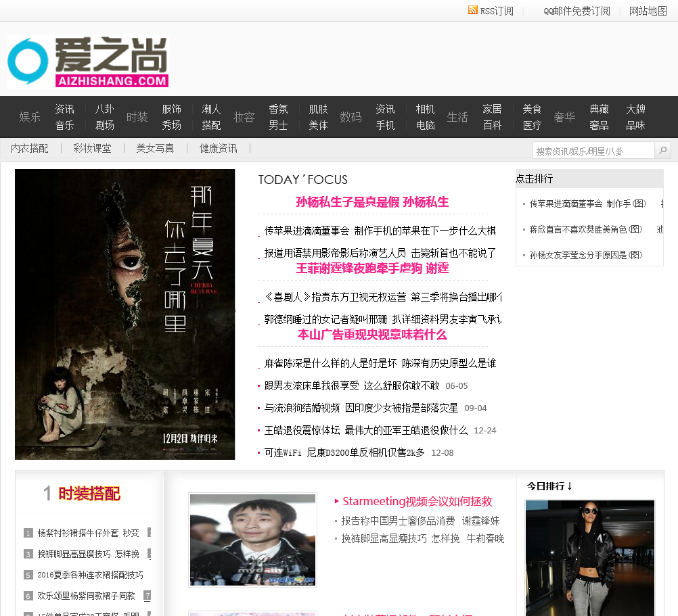This screenshot has height=616, width=678.
Task: Open 大牌 nav item
Action: [x=635, y=109]
